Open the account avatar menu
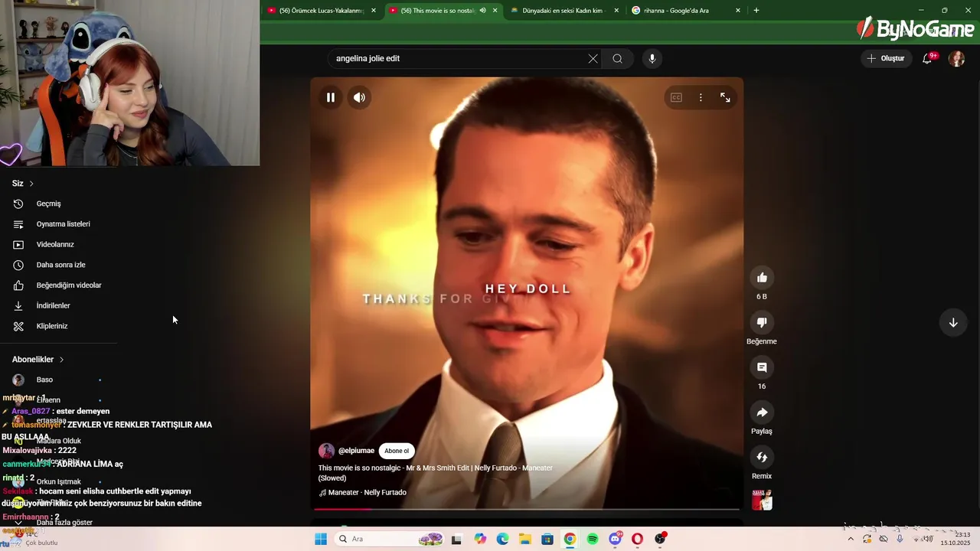The height and width of the screenshot is (551, 980). (x=956, y=58)
